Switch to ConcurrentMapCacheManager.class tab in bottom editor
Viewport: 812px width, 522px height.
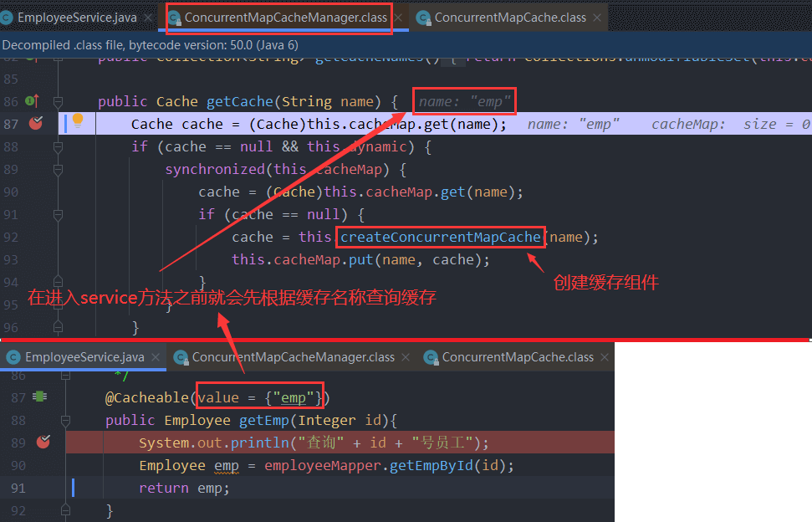coord(294,357)
